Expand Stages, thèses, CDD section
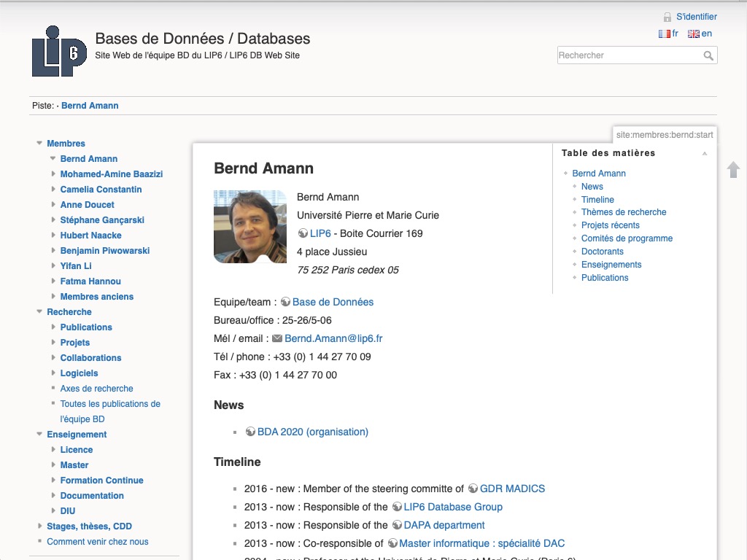 (x=39, y=526)
